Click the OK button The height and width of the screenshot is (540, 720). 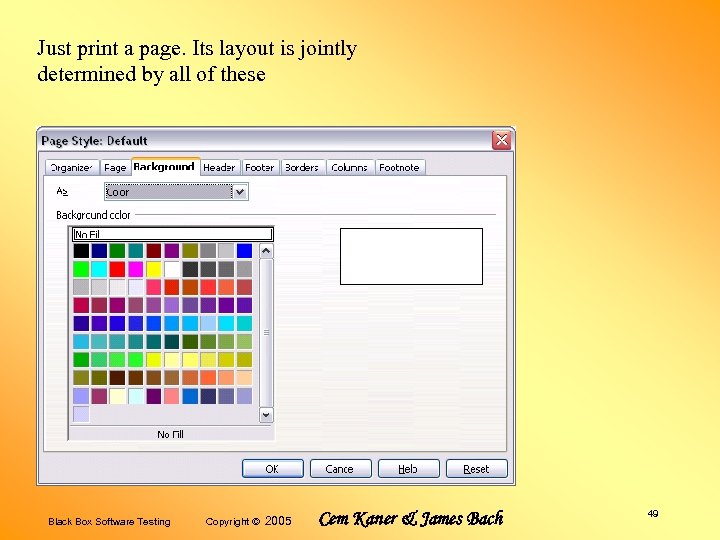(x=272, y=469)
